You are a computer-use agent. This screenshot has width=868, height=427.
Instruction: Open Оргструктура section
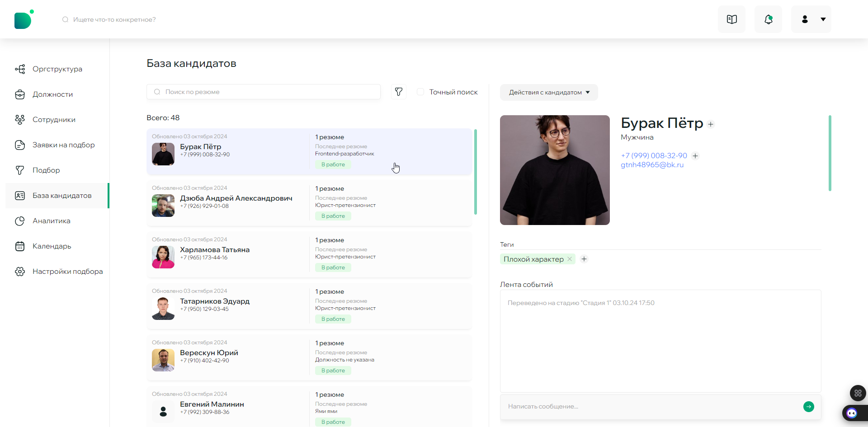tap(57, 69)
